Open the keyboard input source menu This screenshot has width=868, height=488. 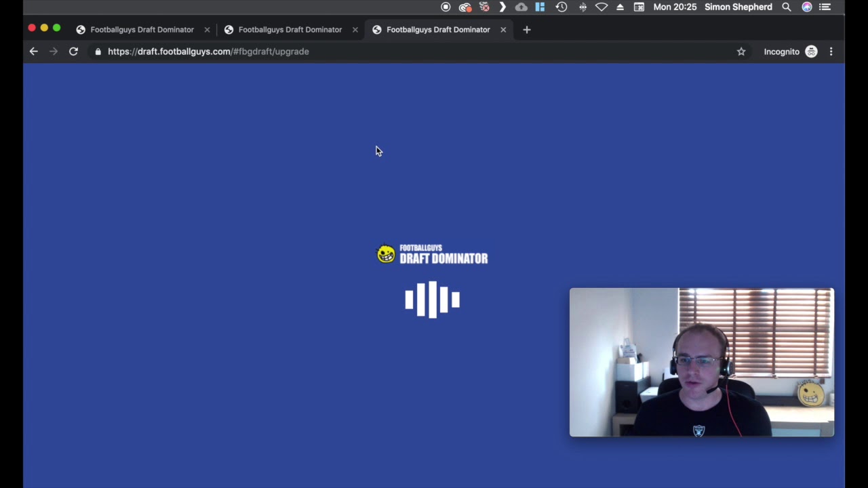[x=639, y=7]
